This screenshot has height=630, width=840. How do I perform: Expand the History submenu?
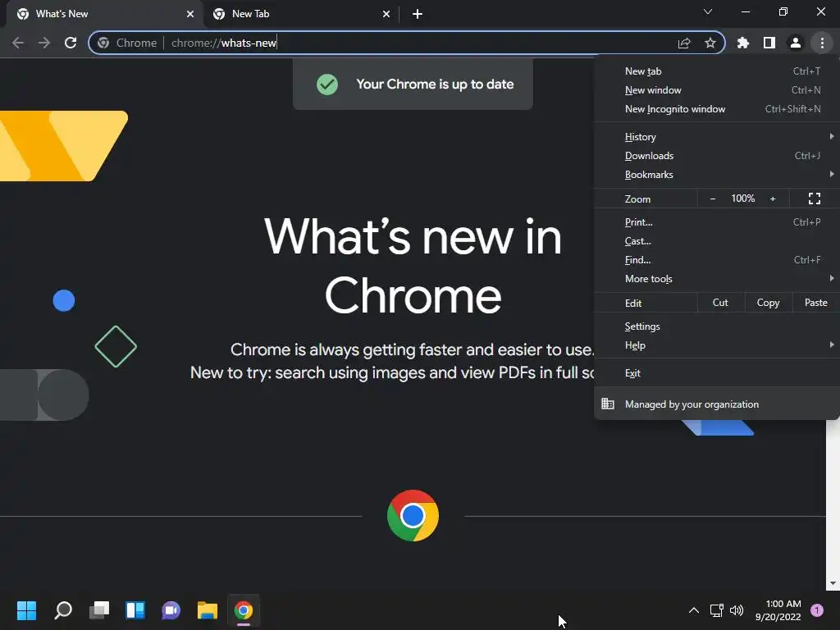[717, 137]
